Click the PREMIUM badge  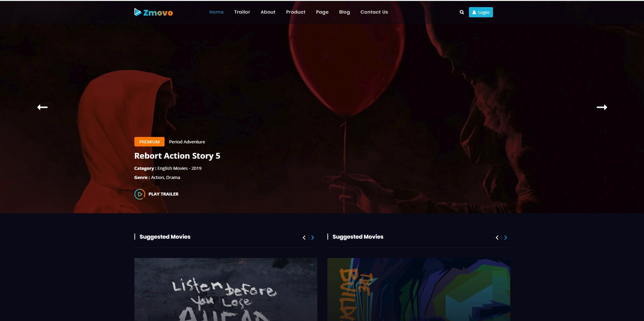point(149,142)
